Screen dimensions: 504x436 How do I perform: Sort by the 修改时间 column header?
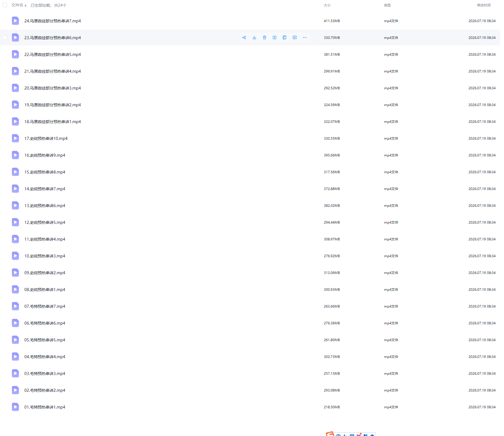click(484, 5)
